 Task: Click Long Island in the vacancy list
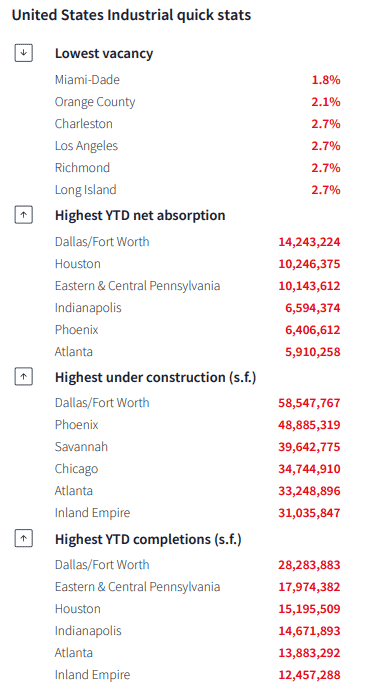coord(86,190)
